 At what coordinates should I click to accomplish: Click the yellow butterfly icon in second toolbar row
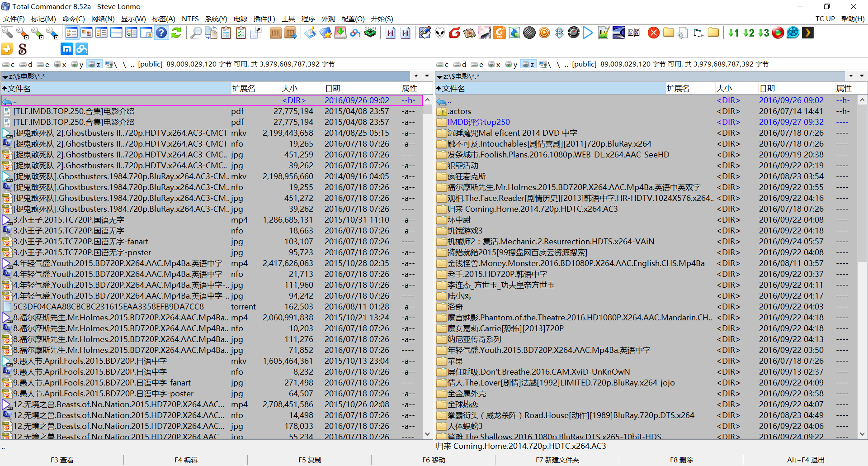(x=7, y=49)
